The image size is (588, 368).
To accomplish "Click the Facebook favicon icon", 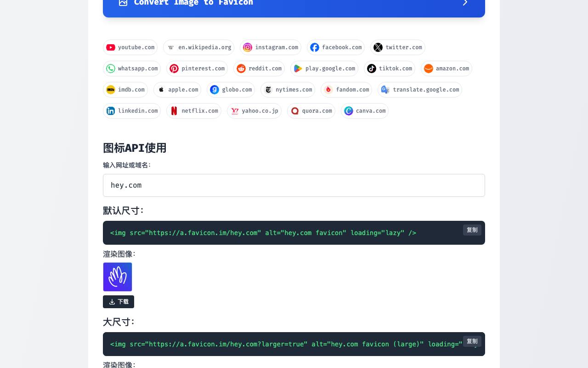I will click(315, 47).
